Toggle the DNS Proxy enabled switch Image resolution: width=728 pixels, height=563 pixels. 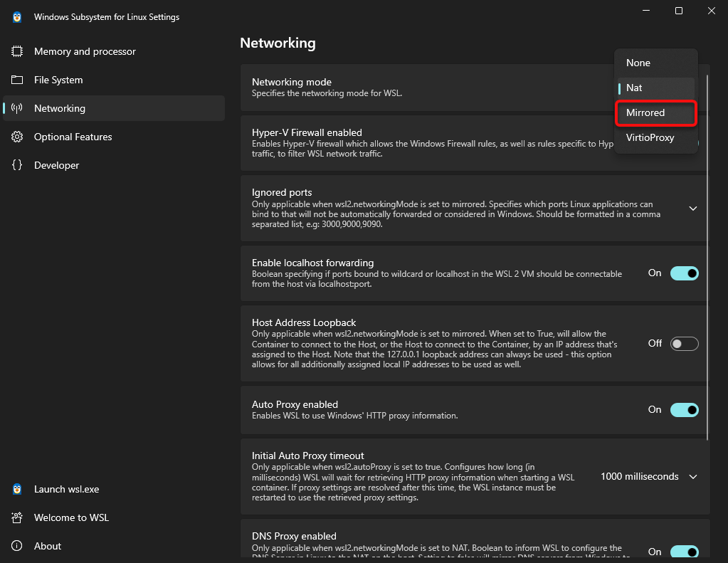684,552
